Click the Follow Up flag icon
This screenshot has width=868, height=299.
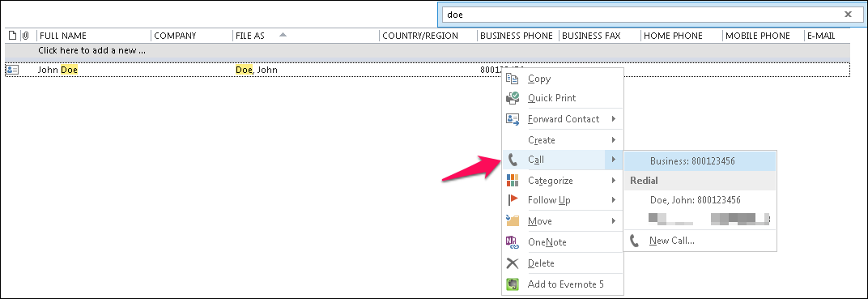[513, 200]
